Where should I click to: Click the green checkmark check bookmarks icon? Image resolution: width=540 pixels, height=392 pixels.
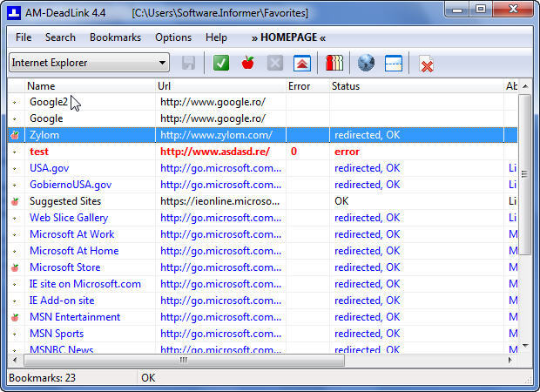(x=221, y=63)
